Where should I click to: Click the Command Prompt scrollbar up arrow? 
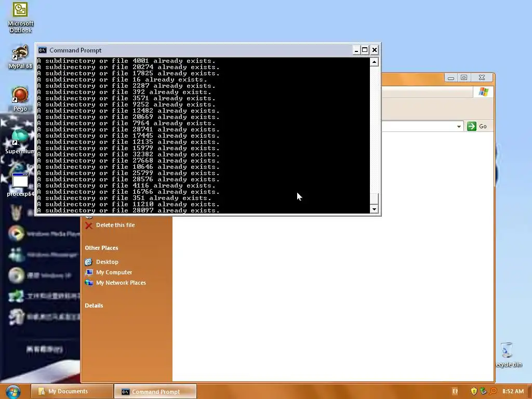tap(374, 62)
